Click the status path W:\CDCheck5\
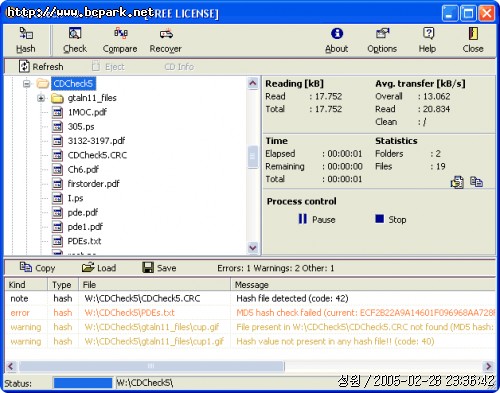 coord(145,383)
